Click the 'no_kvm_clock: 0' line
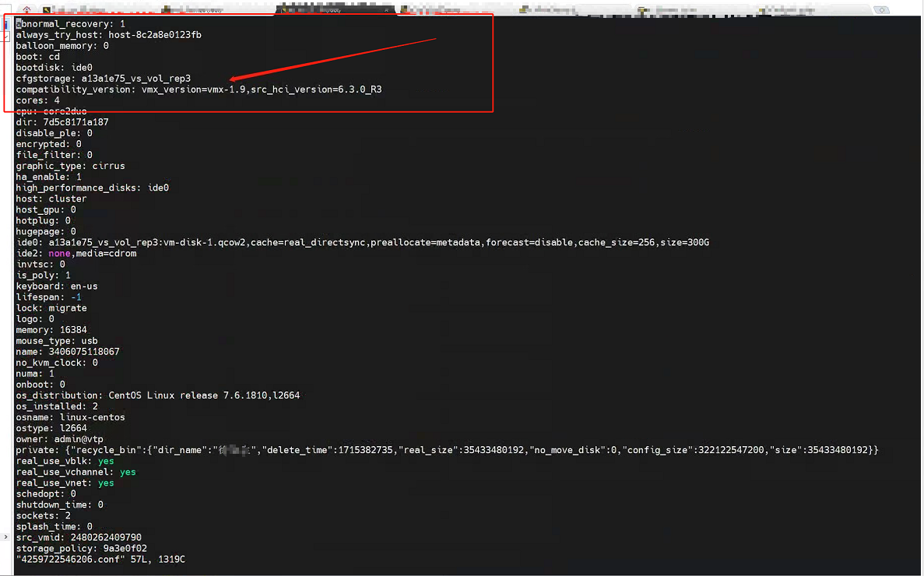Viewport: 924px width, 576px height. (57, 363)
